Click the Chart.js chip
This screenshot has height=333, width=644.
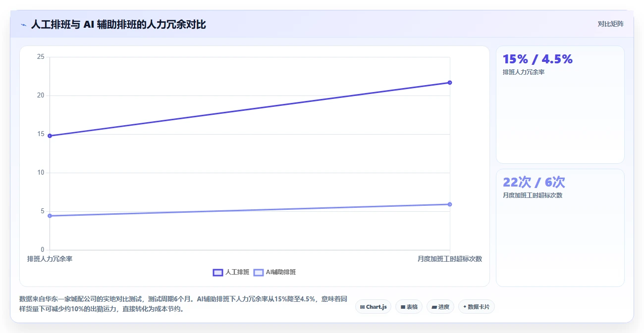[373, 307]
